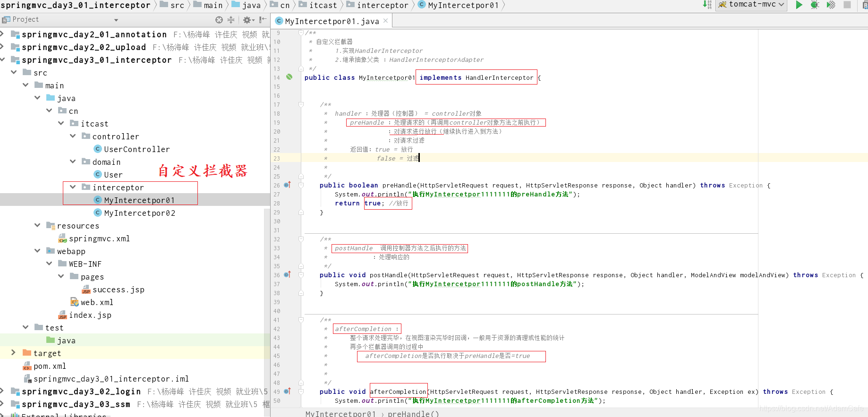Collapse the controller package node
Screen dimensions: 868x417
pos(73,136)
